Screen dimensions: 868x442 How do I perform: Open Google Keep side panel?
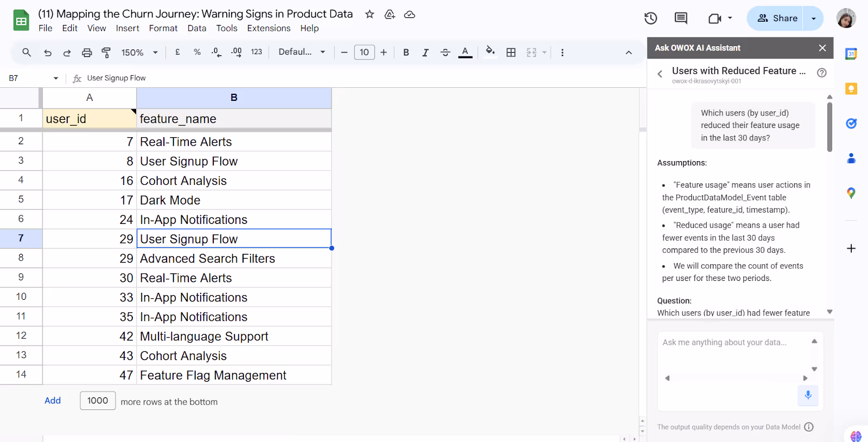pos(851,88)
